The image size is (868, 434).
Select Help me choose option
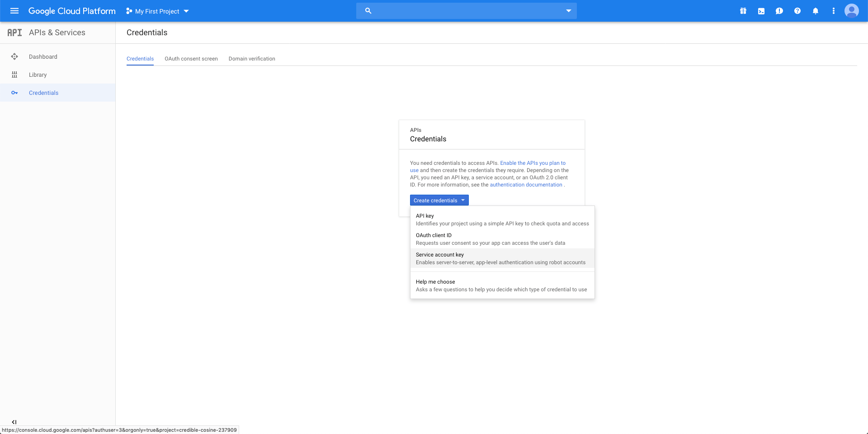[502, 285]
